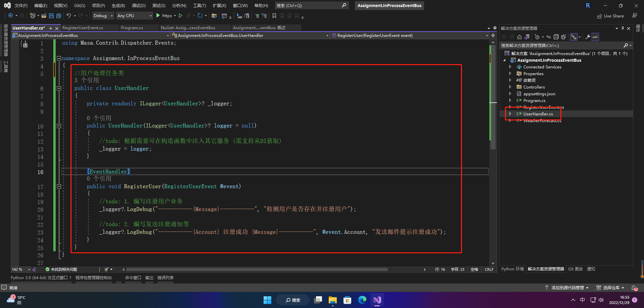Open the 调试(D) menu
This screenshot has width=644, height=308.
(139, 5)
